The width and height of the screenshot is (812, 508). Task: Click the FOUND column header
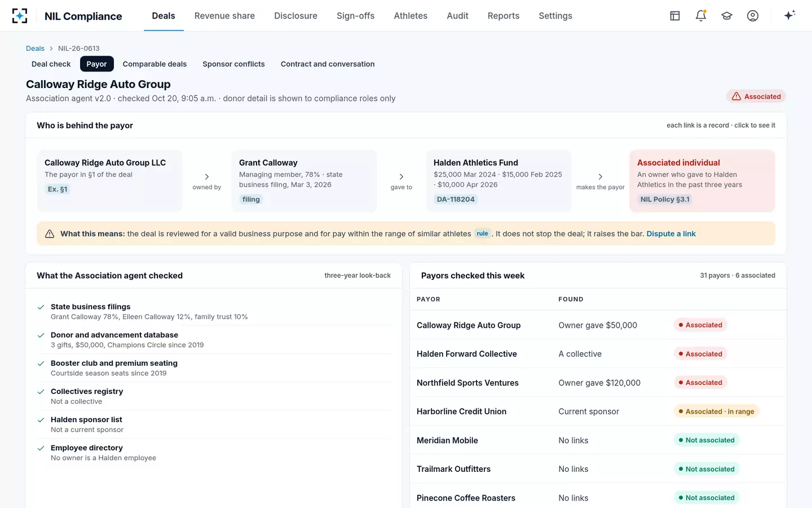click(571, 299)
